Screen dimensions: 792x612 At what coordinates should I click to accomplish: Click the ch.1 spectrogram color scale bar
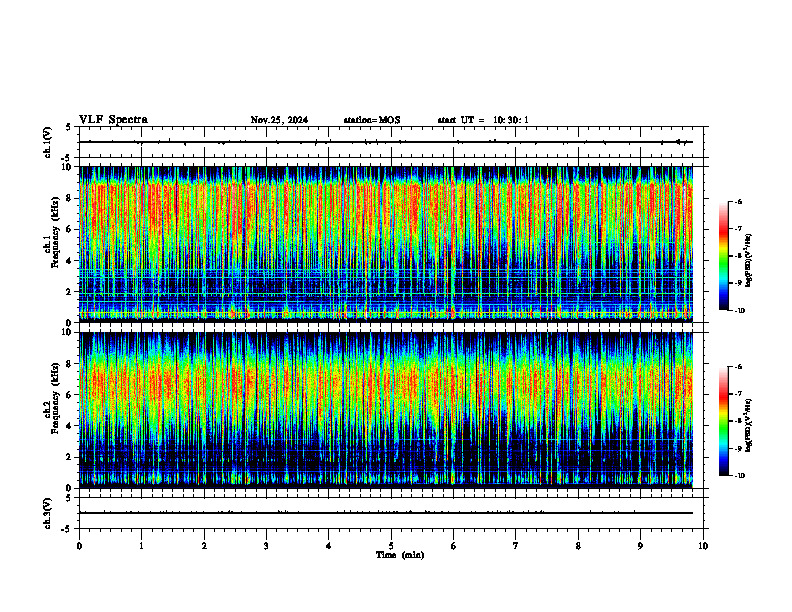723,256
